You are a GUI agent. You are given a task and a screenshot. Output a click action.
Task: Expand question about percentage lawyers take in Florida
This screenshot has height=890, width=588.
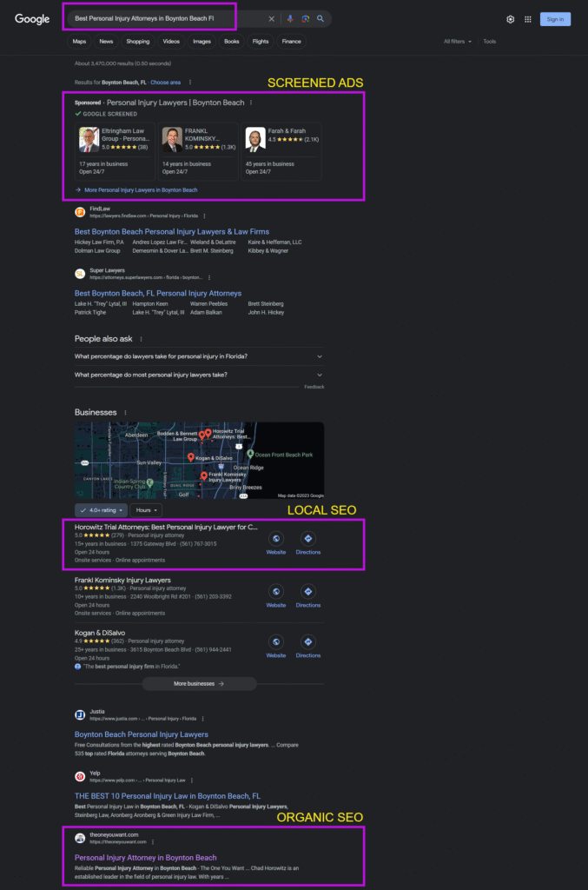click(x=199, y=356)
